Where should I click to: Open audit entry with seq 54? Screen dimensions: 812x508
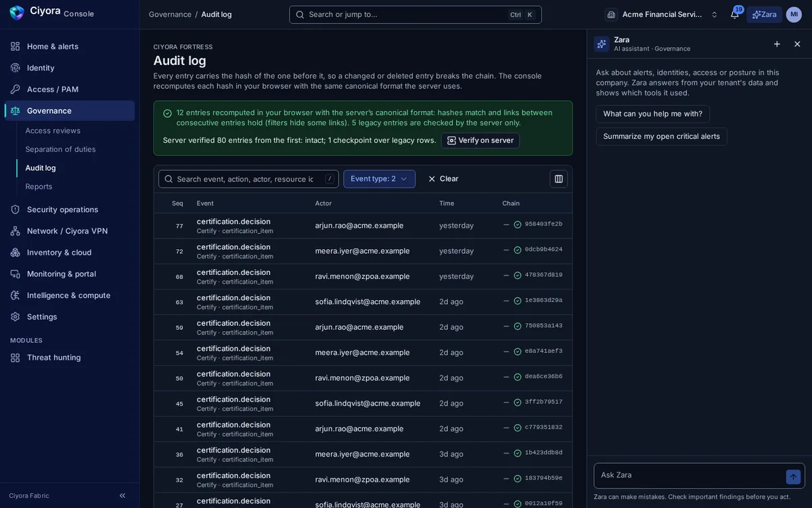363,353
